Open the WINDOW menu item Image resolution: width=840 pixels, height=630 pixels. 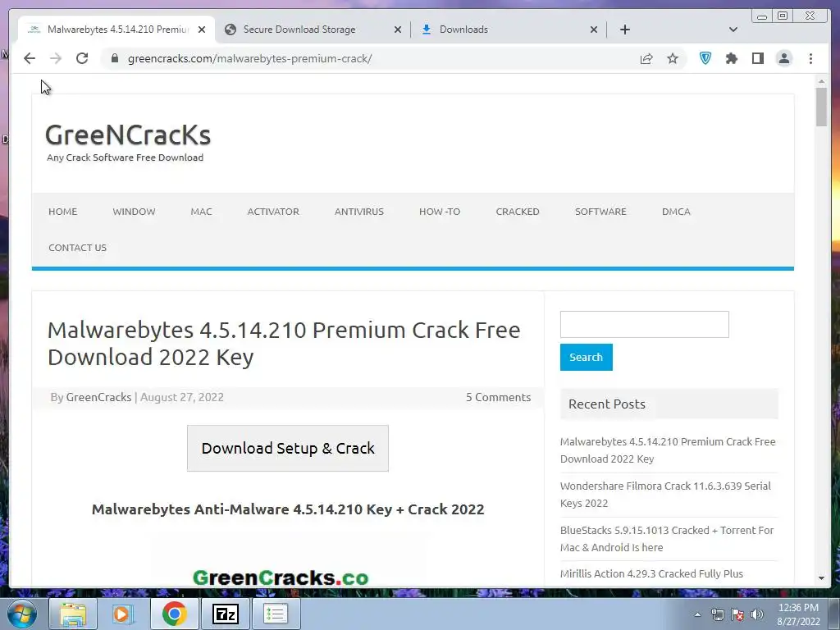pos(134,212)
